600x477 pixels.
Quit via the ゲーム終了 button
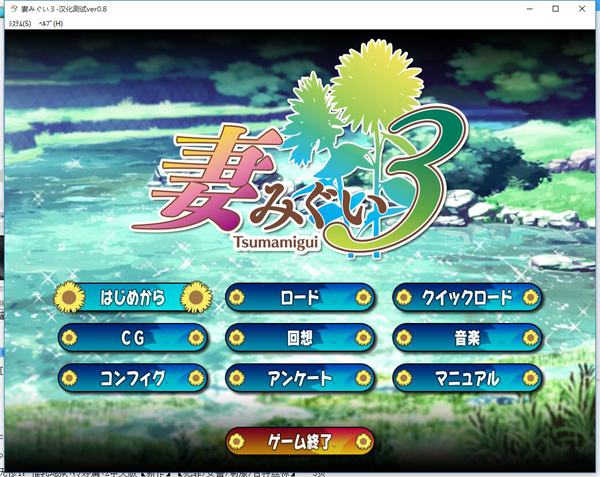tap(300, 441)
